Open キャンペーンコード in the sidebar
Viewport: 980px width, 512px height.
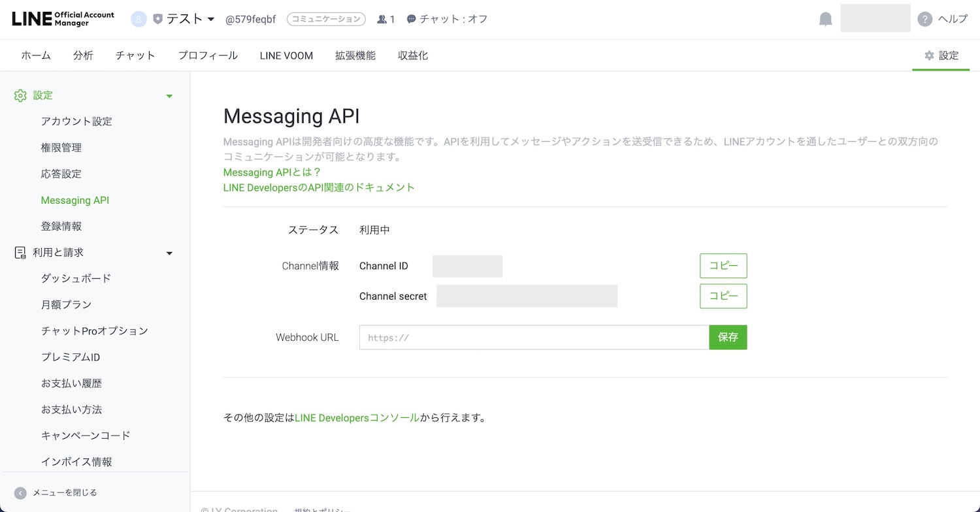(x=86, y=436)
